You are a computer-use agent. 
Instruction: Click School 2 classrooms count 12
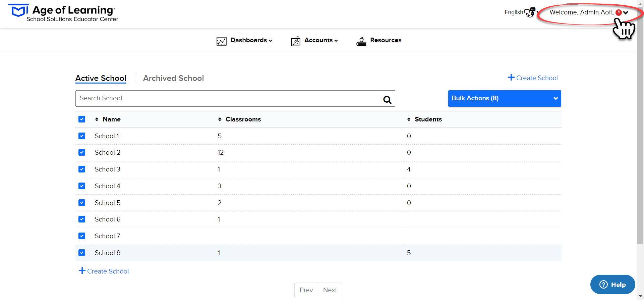[221, 152]
